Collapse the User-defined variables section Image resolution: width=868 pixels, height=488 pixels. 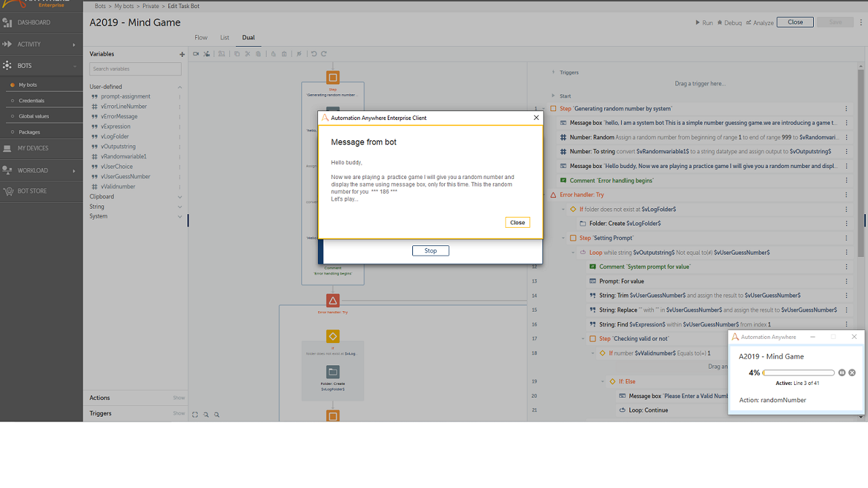coord(180,87)
